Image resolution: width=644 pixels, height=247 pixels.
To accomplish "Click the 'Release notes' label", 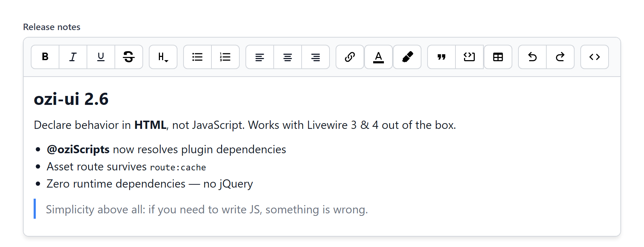I will (x=52, y=27).
